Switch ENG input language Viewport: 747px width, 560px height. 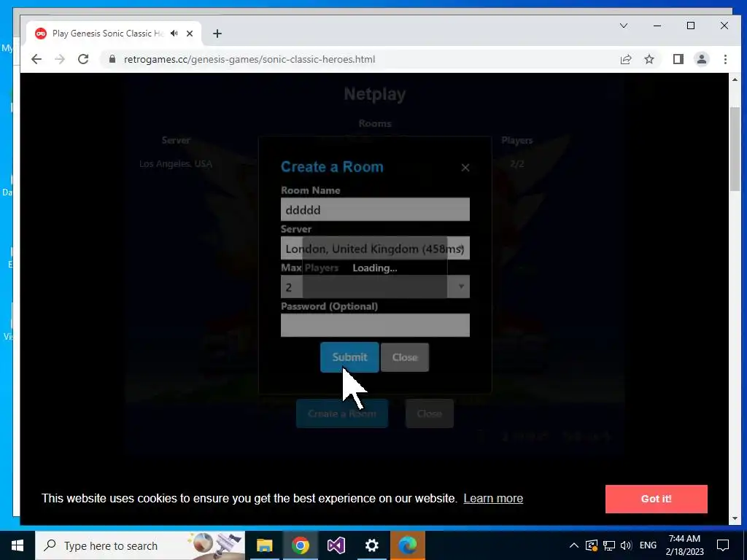pos(648,545)
